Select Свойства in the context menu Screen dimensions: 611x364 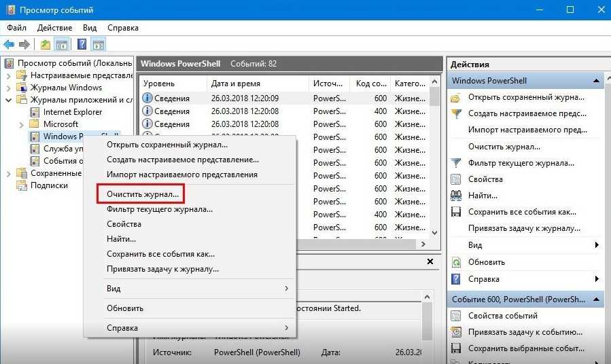click(x=124, y=224)
